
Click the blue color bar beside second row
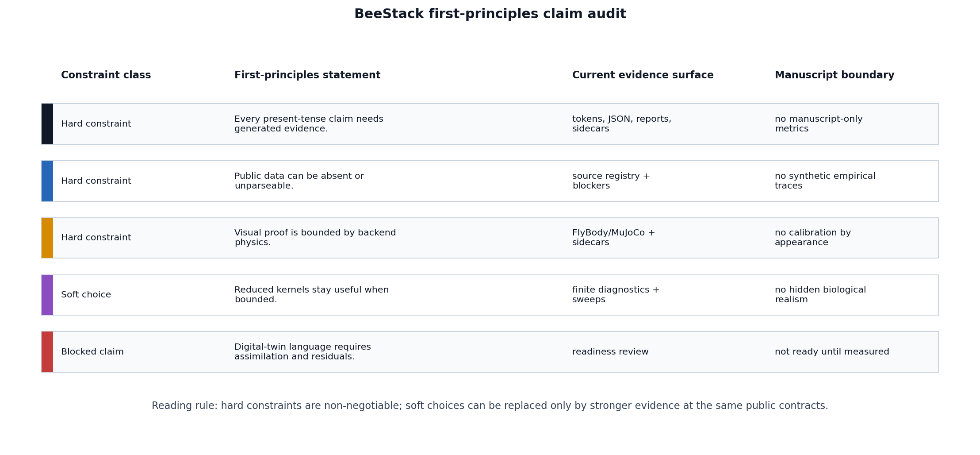pyautogui.click(x=47, y=181)
